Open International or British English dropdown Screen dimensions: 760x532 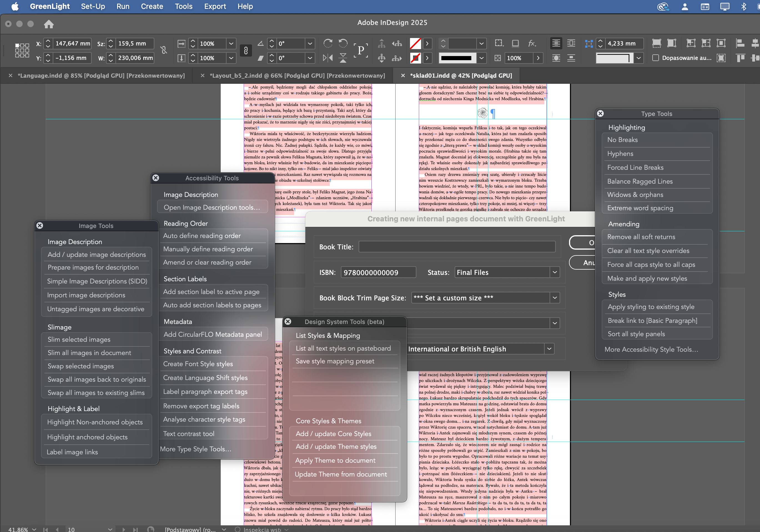549,349
